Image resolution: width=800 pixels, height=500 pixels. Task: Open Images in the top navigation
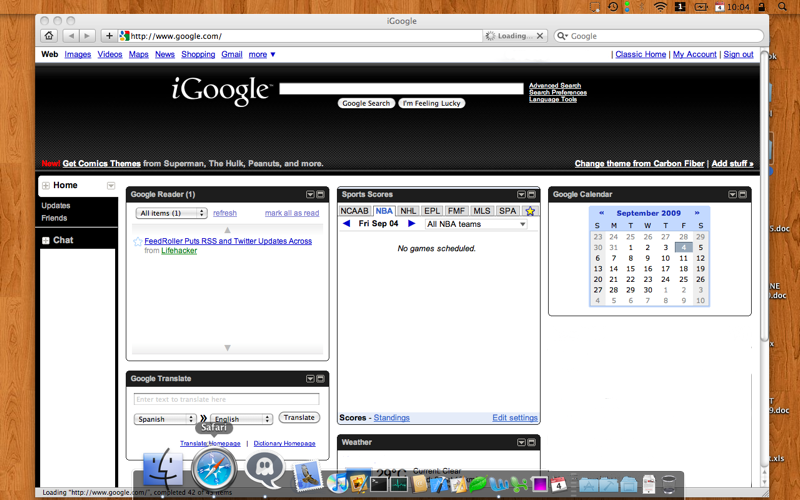tap(78, 54)
